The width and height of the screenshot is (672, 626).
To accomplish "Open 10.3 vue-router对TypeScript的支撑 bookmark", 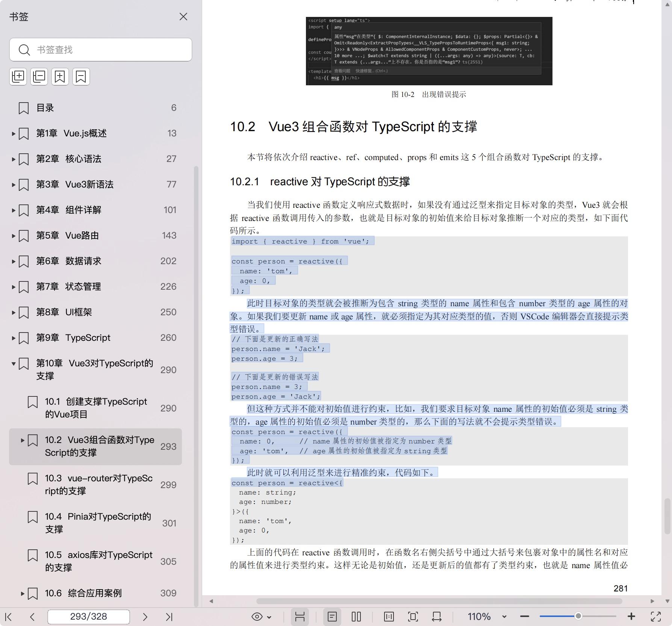I will tap(99, 485).
